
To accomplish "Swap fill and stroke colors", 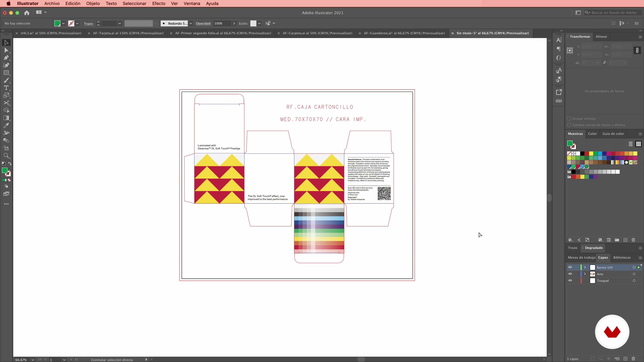I will 10,164.
